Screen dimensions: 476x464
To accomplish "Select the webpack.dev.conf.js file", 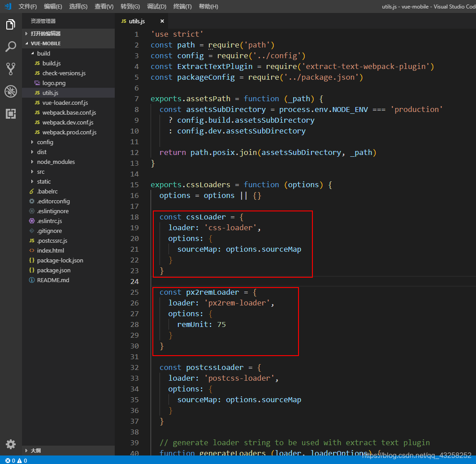I will coord(66,122).
